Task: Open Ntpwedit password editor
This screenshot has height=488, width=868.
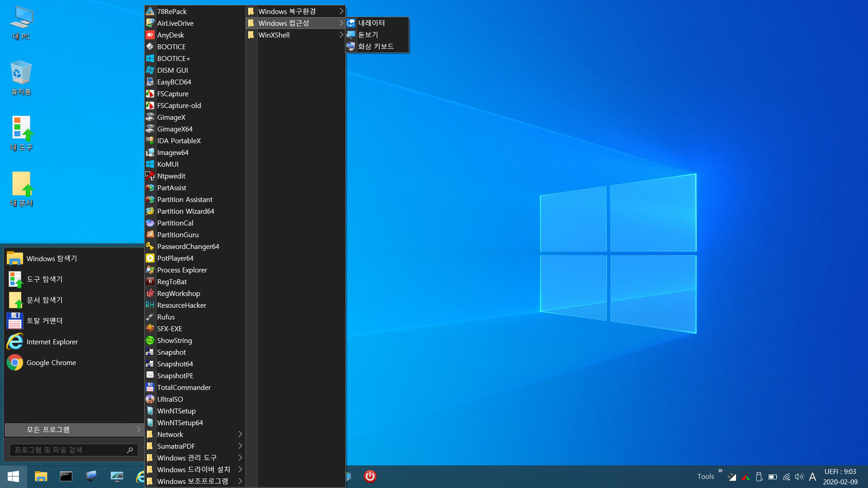Action: (195, 176)
